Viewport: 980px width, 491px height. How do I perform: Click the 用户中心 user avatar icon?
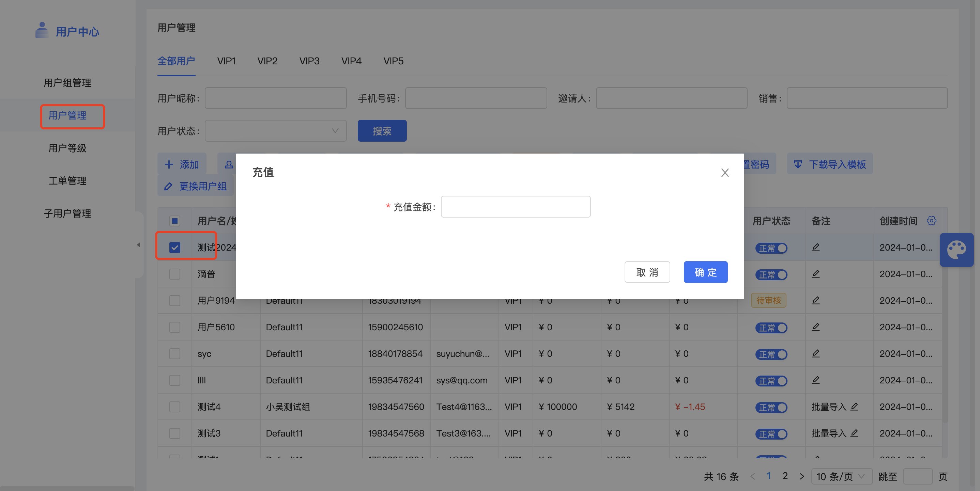point(42,30)
